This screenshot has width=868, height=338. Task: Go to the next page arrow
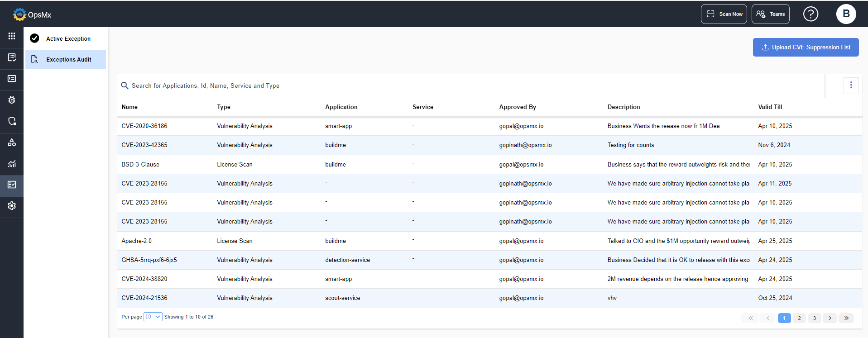point(830,318)
